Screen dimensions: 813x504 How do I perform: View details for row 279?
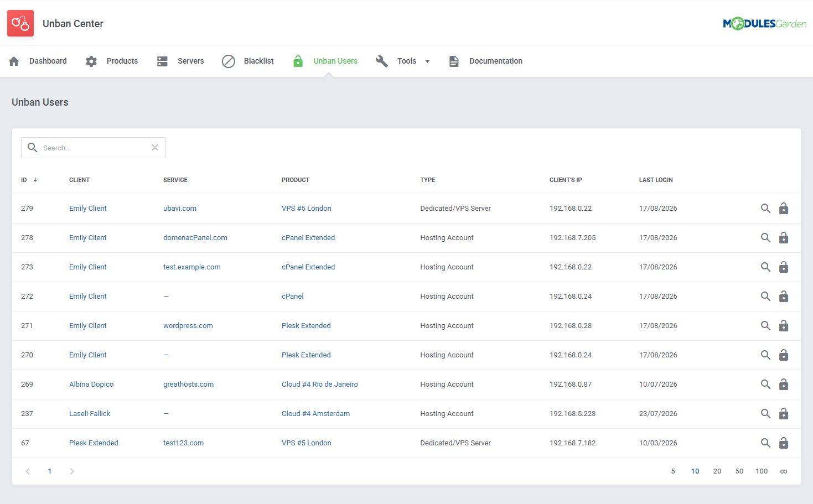pos(765,209)
